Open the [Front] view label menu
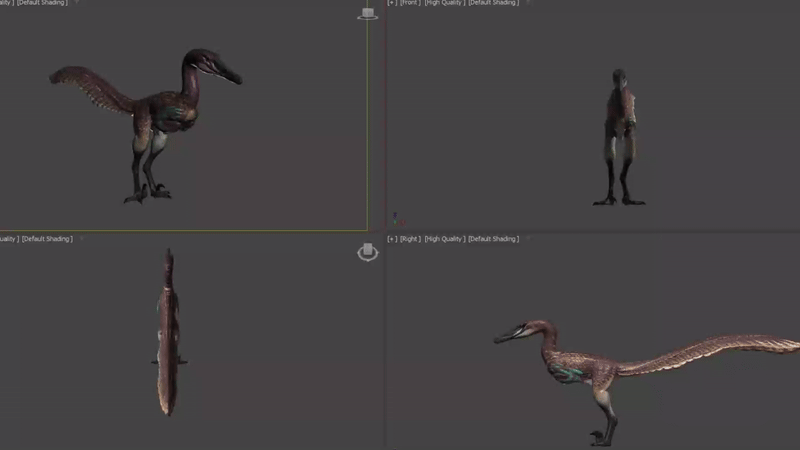This screenshot has height=450, width=800. click(410, 3)
